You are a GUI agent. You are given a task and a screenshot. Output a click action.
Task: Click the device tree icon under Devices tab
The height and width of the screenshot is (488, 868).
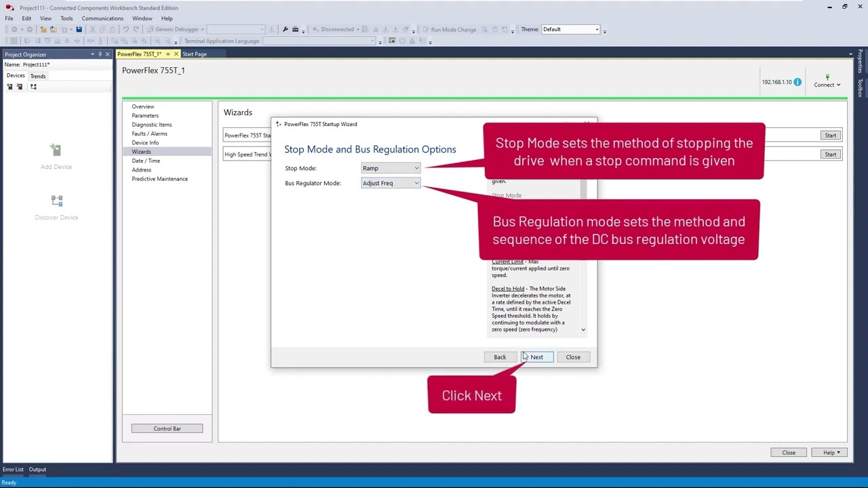(x=33, y=87)
